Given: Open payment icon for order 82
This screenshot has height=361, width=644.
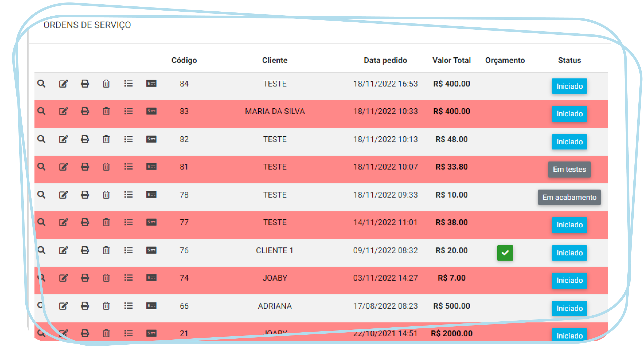Looking at the screenshot, I should [151, 139].
